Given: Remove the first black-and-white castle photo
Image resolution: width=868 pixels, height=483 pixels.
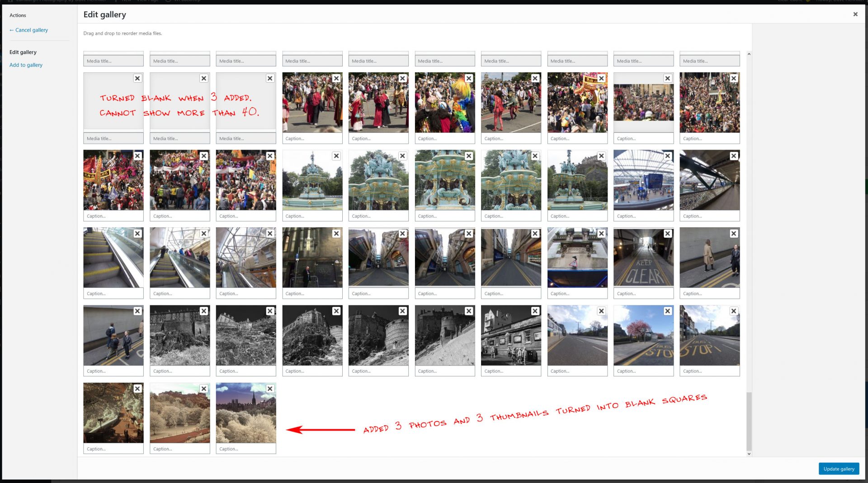Looking at the screenshot, I should click(x=204, y=311).
